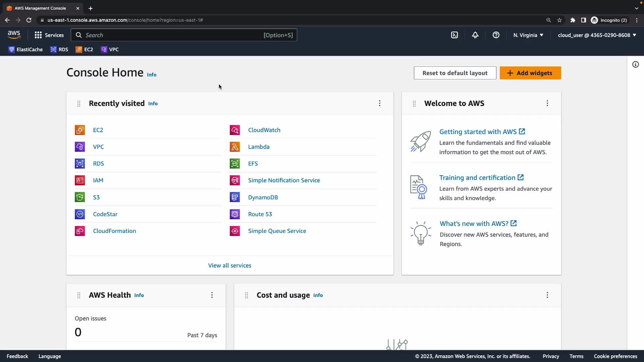Open the Cost and usage widget menu
Viewport: 644px width, 362px height.
tap(547, 295)
